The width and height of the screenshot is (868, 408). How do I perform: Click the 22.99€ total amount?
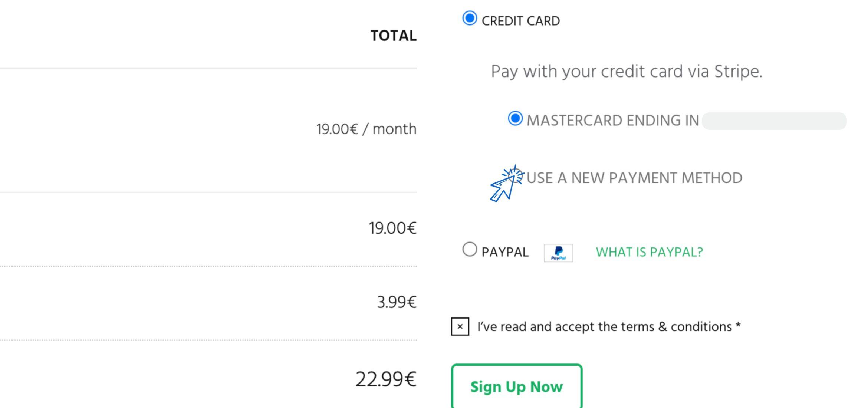(x=386, y=379)
